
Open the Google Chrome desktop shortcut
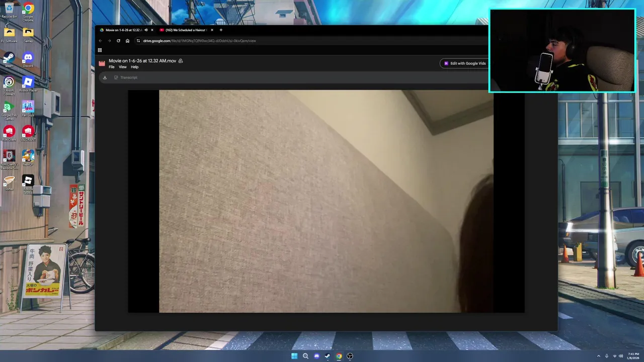[x=28, y=12]
